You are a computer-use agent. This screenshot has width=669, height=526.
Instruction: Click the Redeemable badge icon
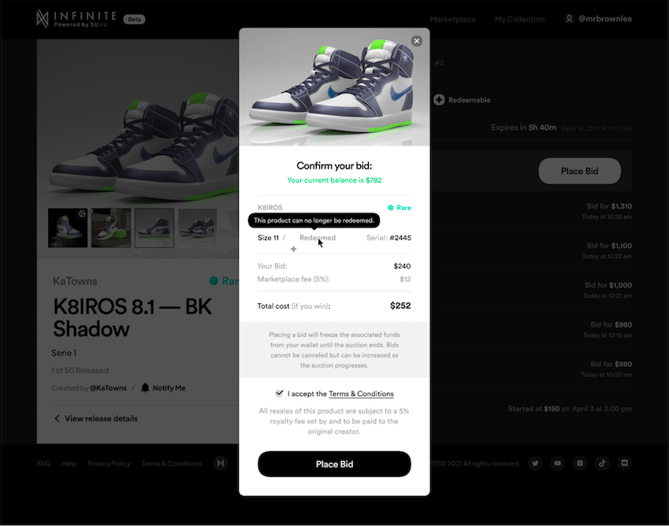click(x=439, y=100)
